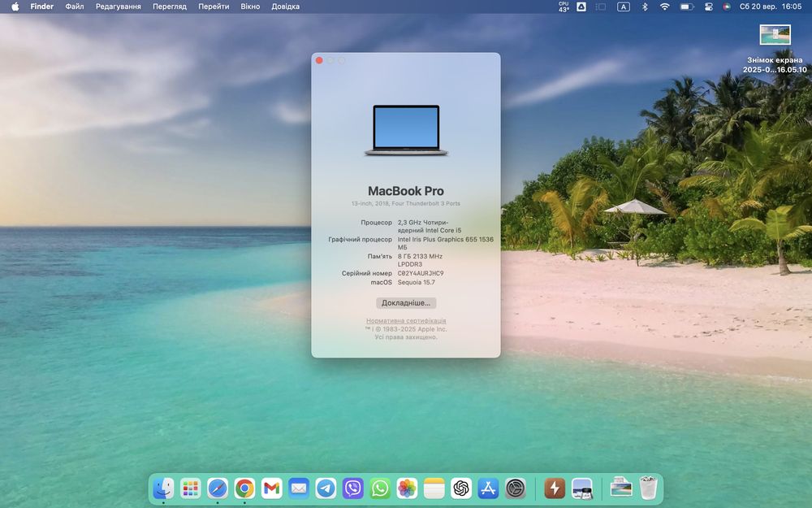Click the 8 ГБ 2133 MHz memory value
This screenshot has height=508, width=812.
420,260
